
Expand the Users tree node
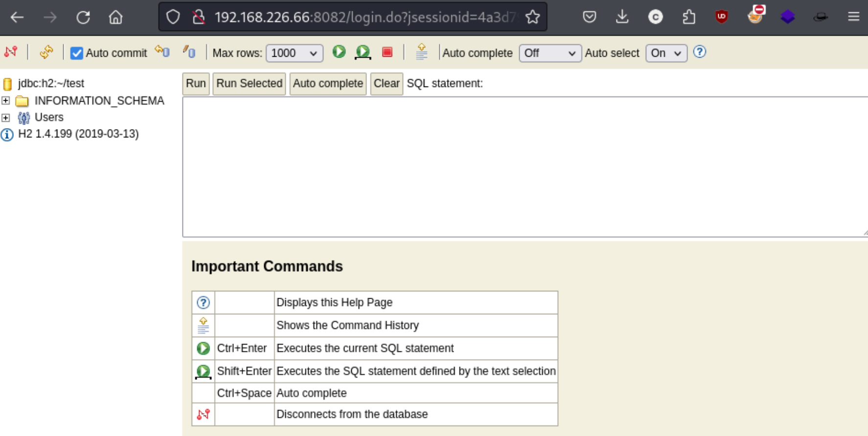coord(6,117)
